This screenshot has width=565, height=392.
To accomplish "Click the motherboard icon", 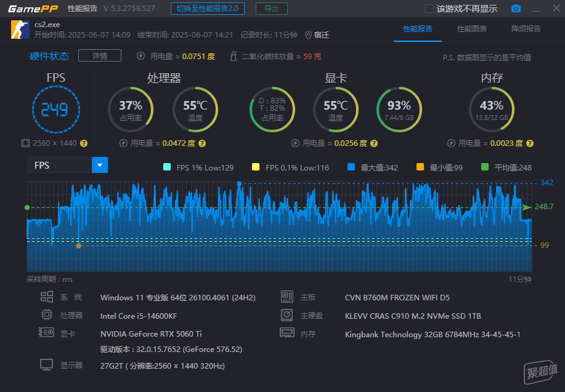I will coord(287,297).
